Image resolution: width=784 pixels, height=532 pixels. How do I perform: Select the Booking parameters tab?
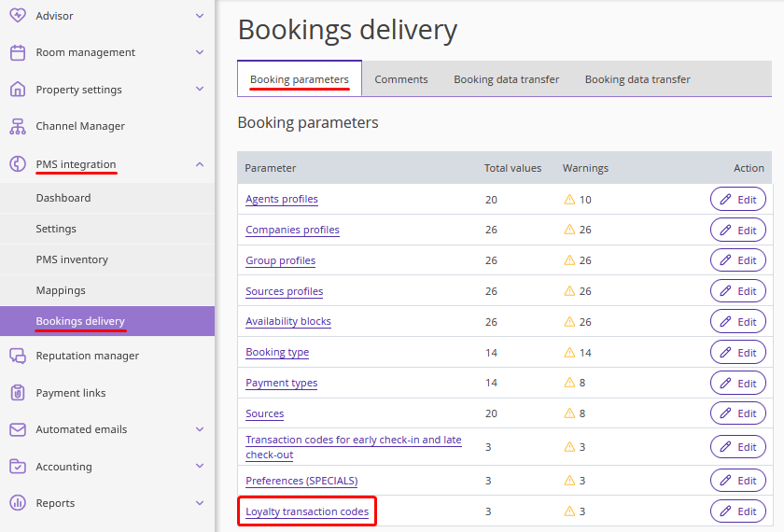tap(300, 79)
